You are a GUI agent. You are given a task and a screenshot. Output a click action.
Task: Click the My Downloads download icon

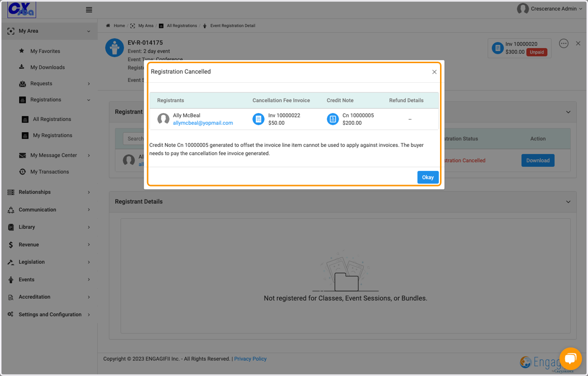tap(22, 67)
